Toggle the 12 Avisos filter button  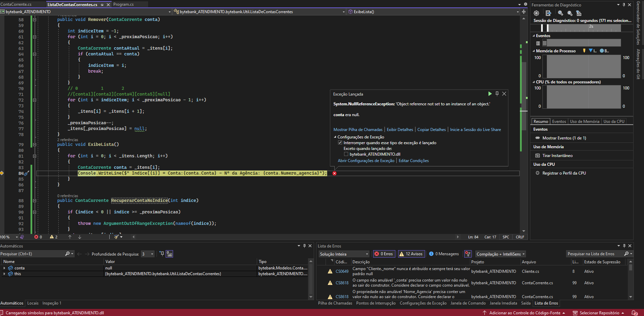[411, 254]
